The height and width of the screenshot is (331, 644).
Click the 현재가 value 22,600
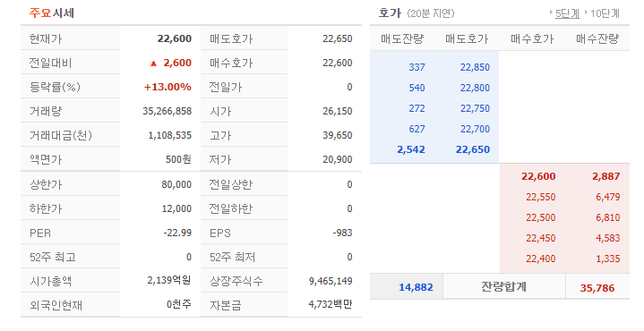(175, 38)
